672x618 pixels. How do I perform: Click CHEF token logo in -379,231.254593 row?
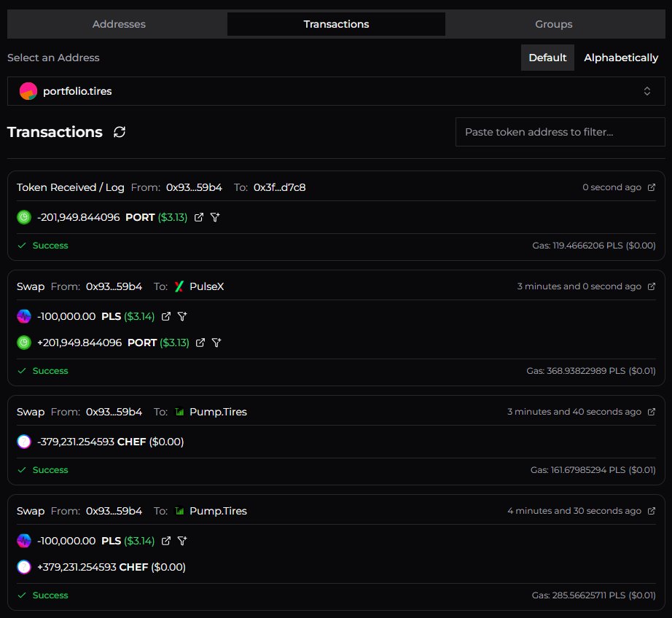tap(24, 442)
